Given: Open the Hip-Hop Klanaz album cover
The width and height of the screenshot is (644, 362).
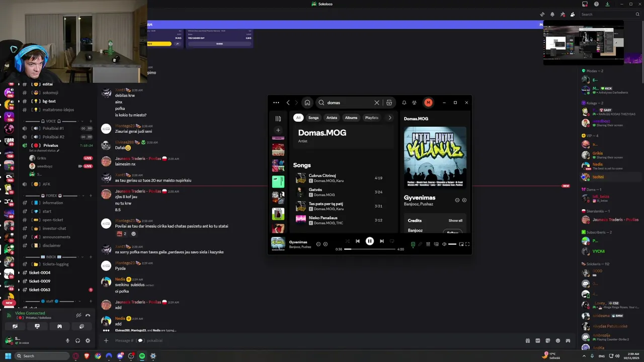Looking at the screenshot, I should tap(435, 157).
